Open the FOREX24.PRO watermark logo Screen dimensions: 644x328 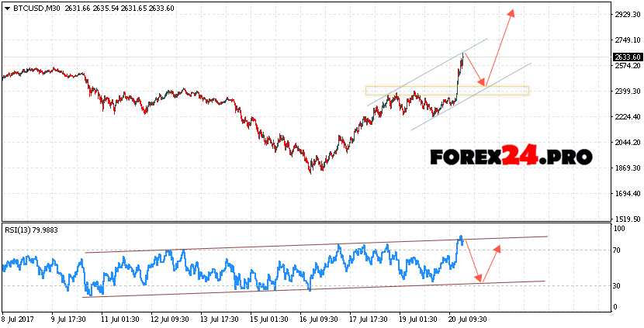pos(511,156)
